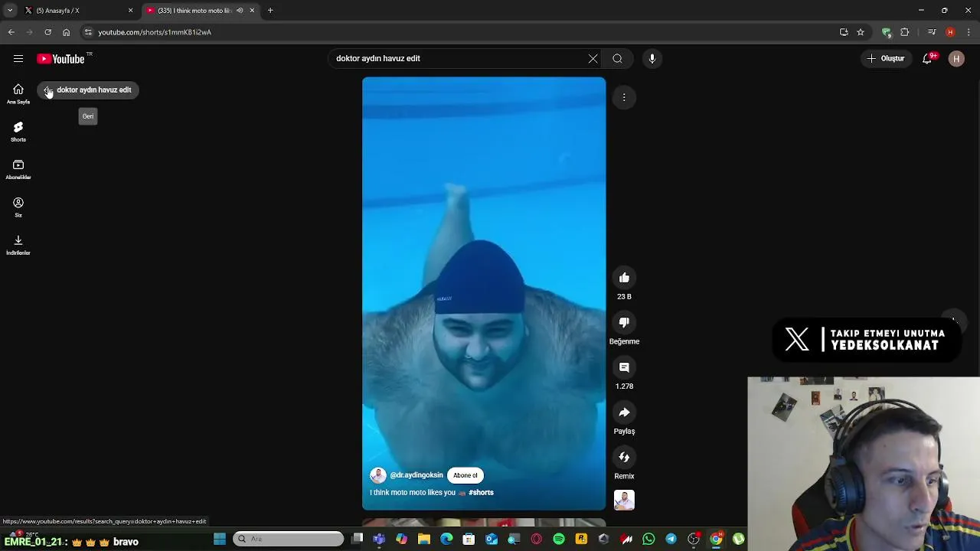980x551 pixels.
Task: Open Ana Sayfa in the sidebar
Action: point(18,94)
